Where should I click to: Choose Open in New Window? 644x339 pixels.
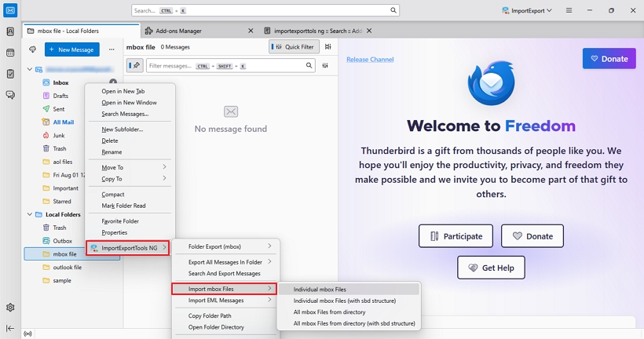[130, 103]
